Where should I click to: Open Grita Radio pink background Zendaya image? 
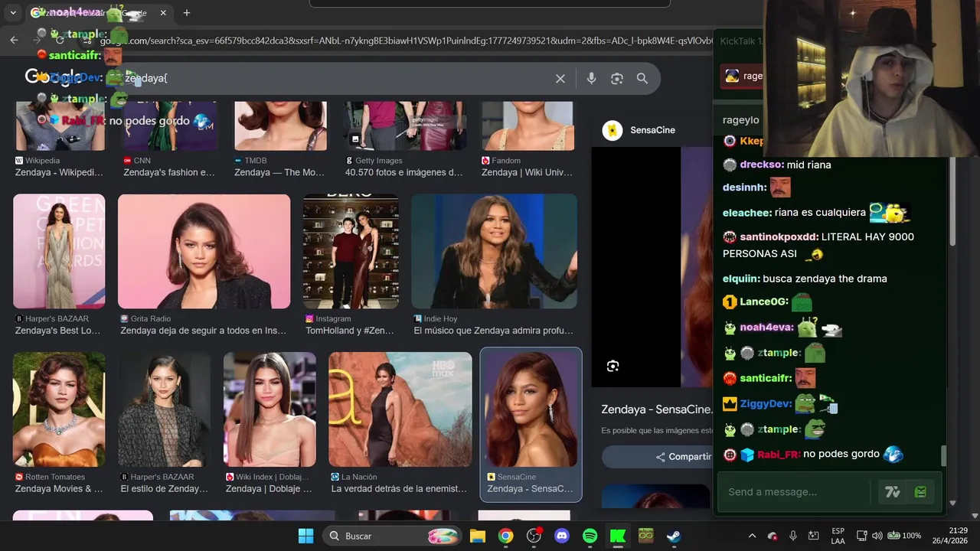tap(204, 251)
